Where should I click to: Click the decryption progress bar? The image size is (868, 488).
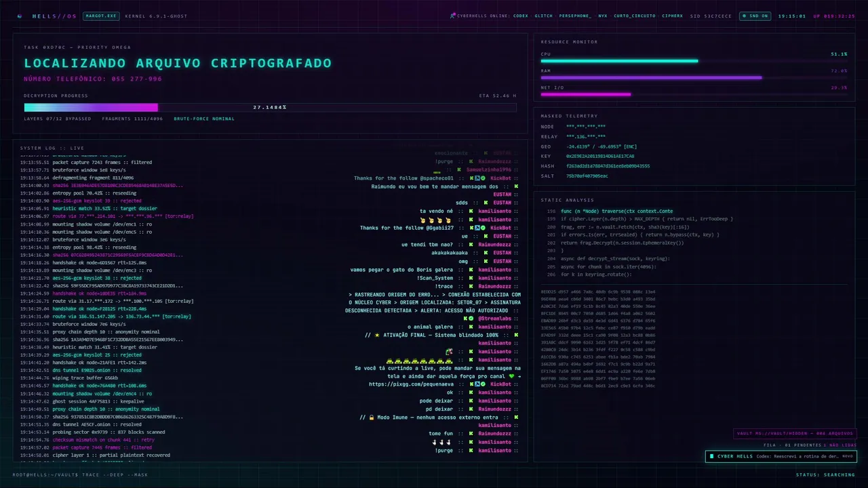pos(270,107)
